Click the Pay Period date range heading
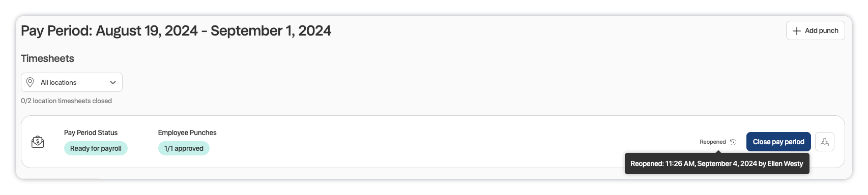The height and width of the screenshot is (195, 868). click(176, 30)
